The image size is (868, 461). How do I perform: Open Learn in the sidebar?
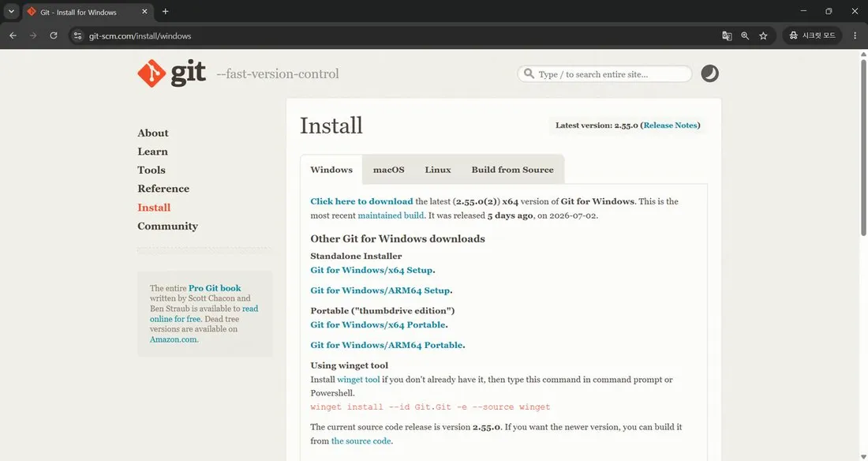pyautogui.click(x=152, y=152)
